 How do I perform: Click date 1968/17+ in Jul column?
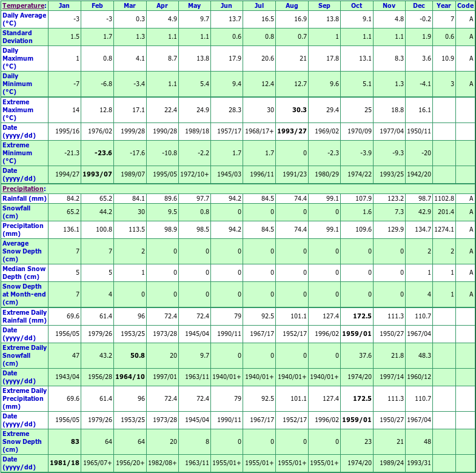click(x=260, y=131)
